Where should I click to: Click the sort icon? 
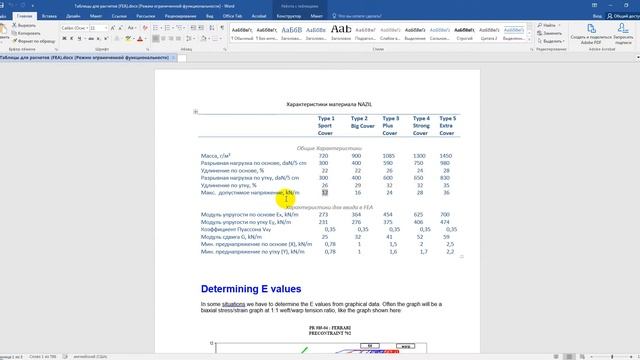(211, 28)
